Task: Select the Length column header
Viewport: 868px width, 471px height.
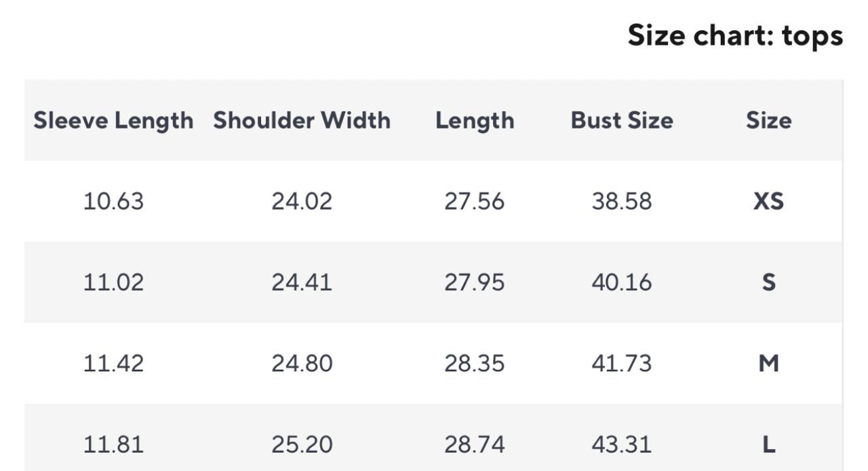Action: [x=475, y=120]
